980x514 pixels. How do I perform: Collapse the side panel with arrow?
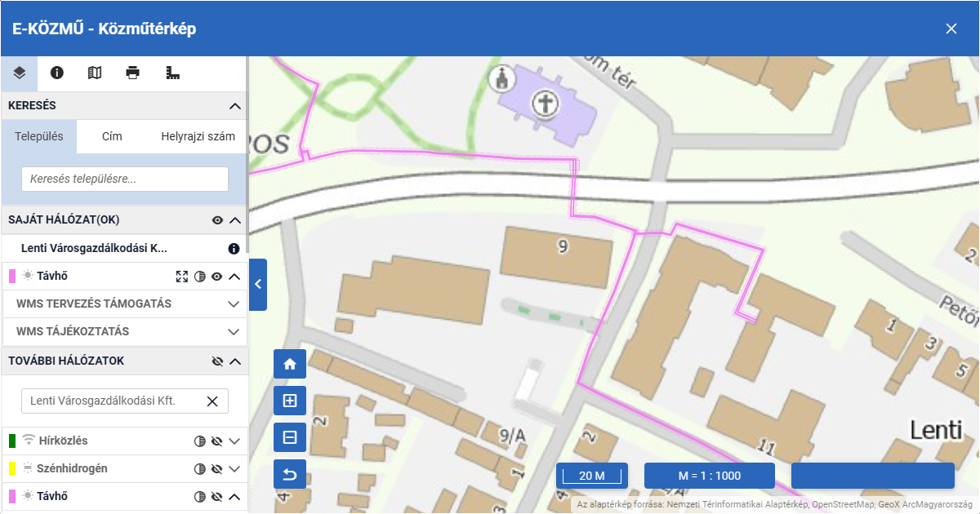point(258,284)
